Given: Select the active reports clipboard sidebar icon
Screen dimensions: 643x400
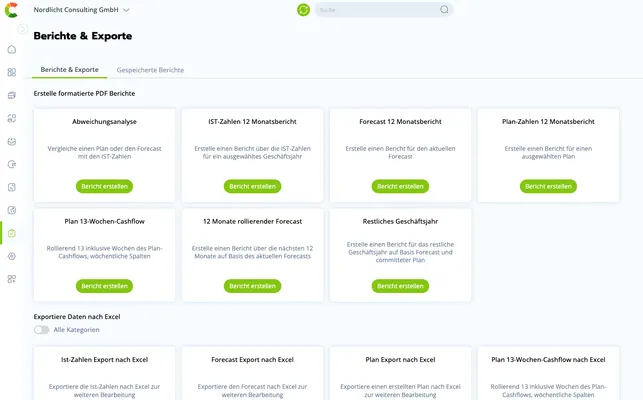Looking at the screenshot, I should click(x=12, y=233).
